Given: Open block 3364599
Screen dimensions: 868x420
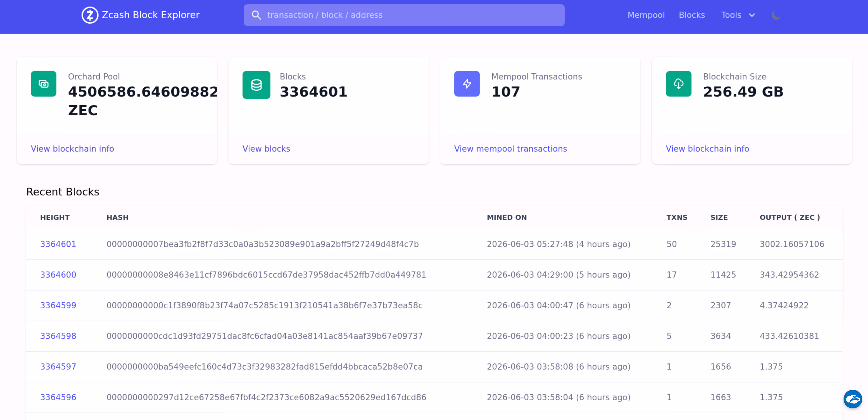Looking at the screenshot, I should (x=58, y=305).
